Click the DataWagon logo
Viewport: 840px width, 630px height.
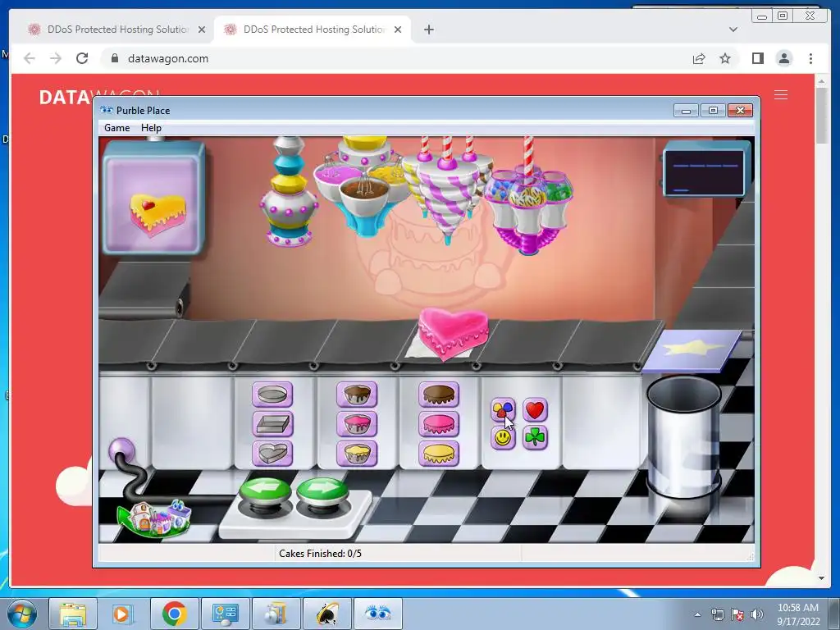tap(66, 97)
